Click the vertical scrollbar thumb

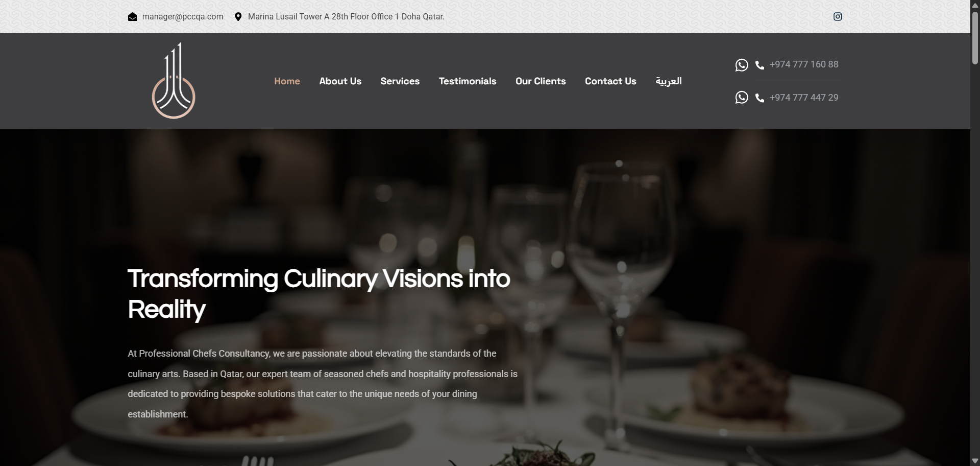(975, 37)
